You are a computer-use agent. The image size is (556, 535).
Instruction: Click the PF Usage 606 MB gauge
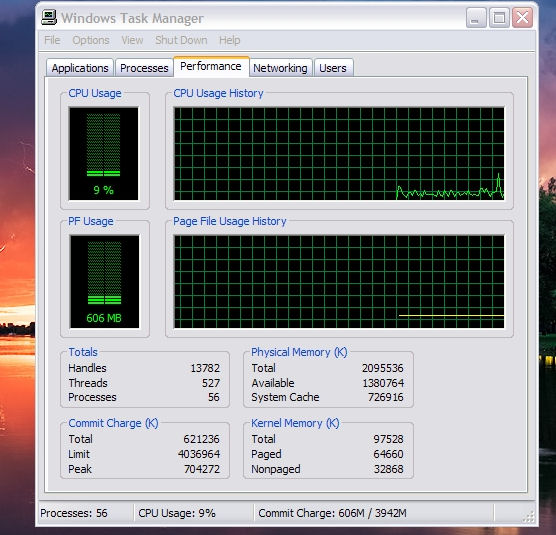104,282
